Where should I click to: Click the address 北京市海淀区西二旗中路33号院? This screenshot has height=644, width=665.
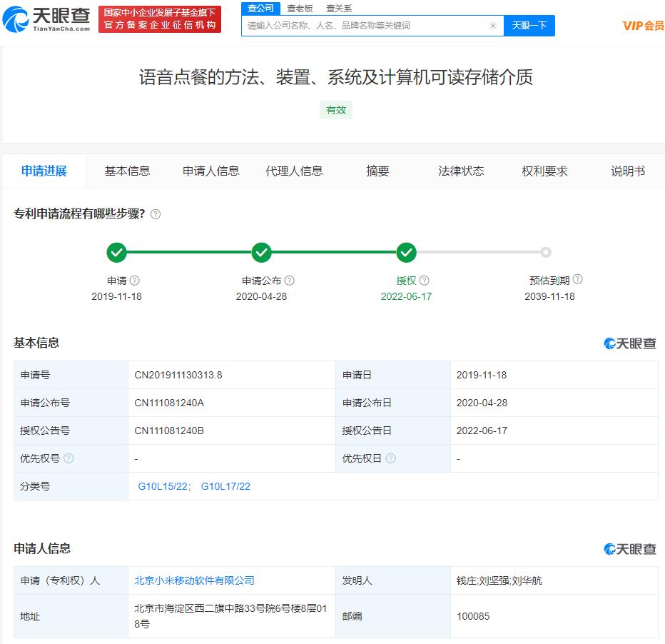pos(230,616)
